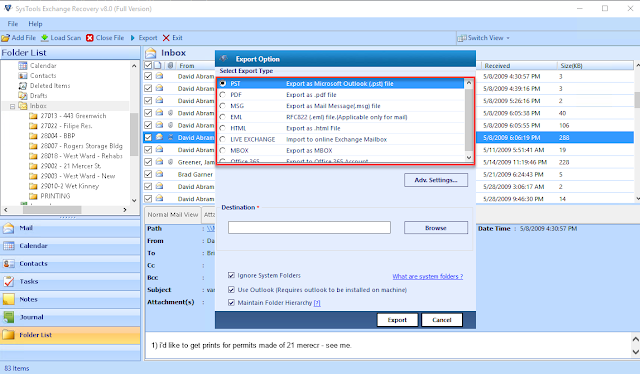
Task: Uncheck Ignore System Folders checkbox
Action: coord(231,276)
